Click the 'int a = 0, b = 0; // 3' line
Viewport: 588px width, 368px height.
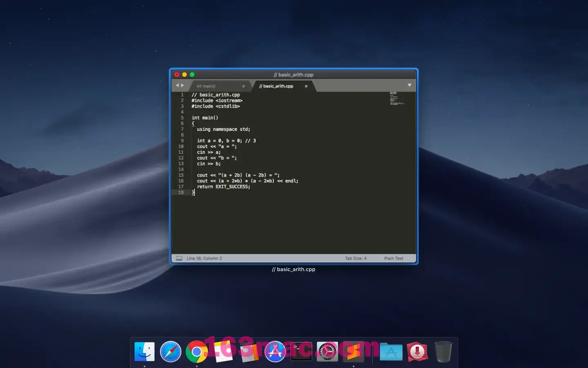click(226, 141)
